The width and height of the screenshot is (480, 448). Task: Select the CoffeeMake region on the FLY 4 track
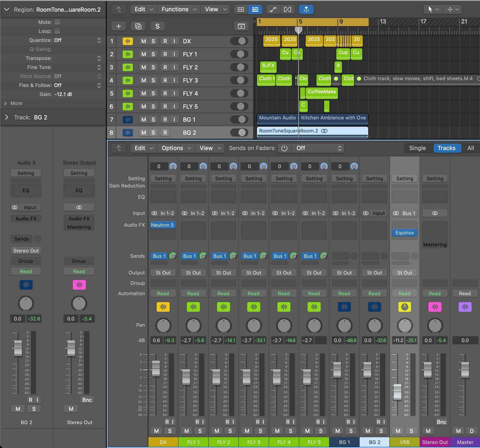[322, 93]
